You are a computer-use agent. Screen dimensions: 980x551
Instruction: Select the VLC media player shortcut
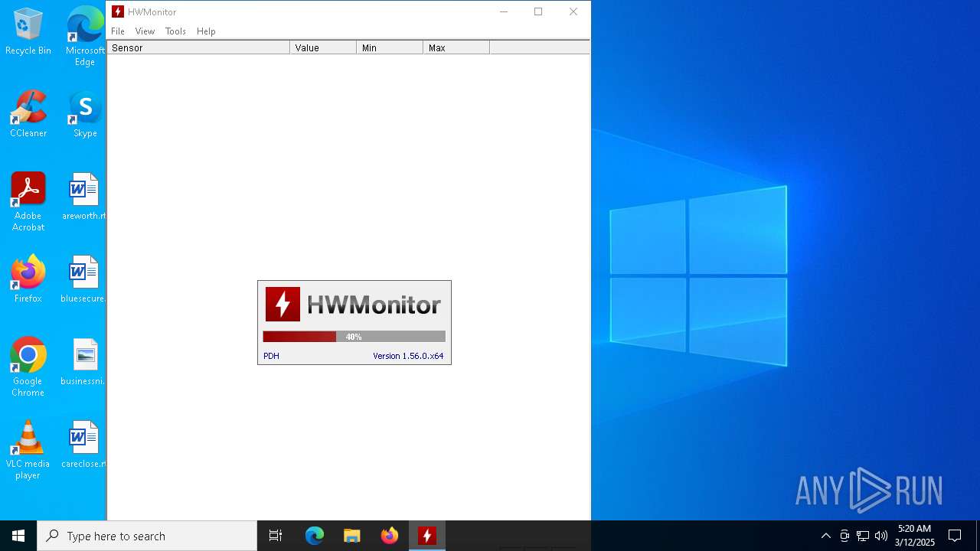click(28, 450)
